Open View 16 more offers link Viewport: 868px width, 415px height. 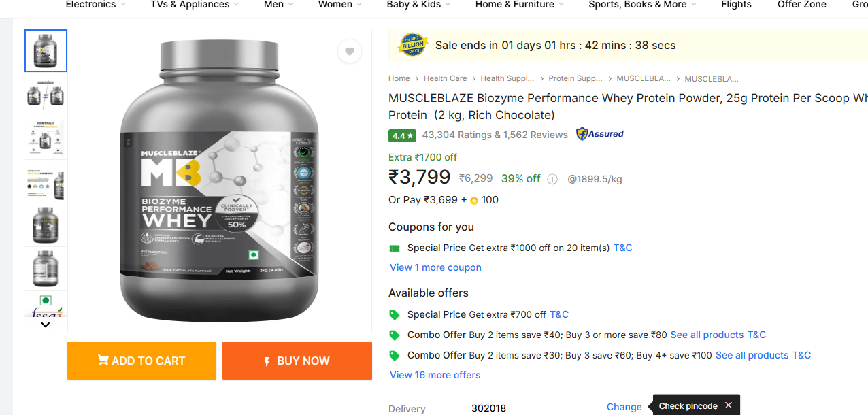coord(435,375)
